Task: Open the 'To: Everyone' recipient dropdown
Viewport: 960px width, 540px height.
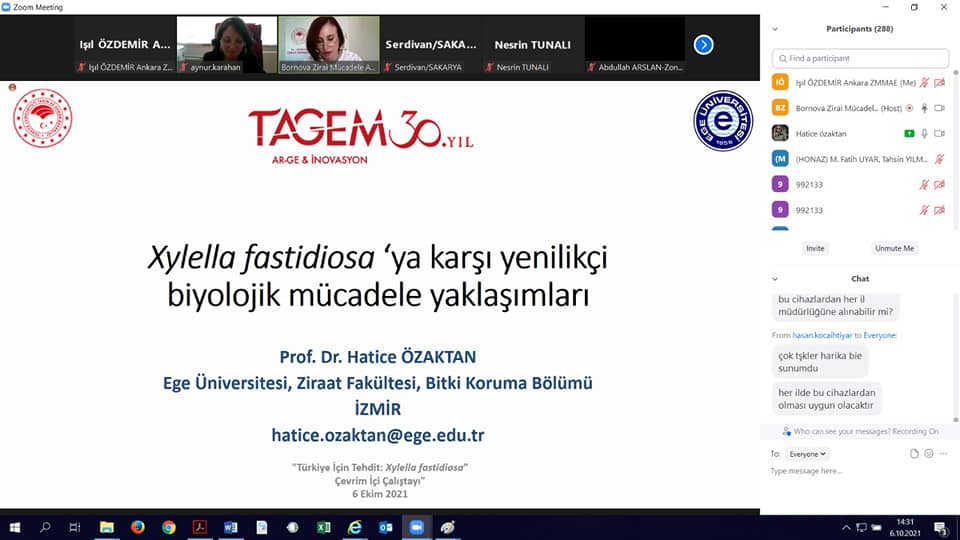Action: pos(807,454)
